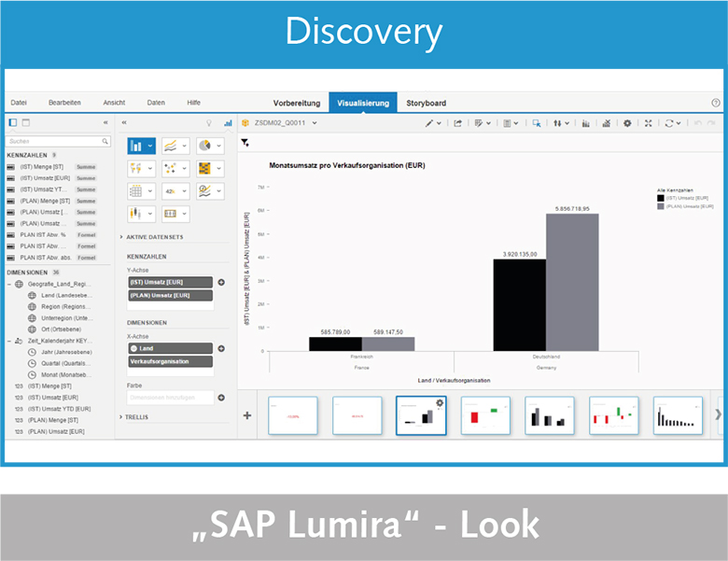Open the related visualizations lightbulb icon
Viewport: 728px width, 561px height.
[209, 123]
